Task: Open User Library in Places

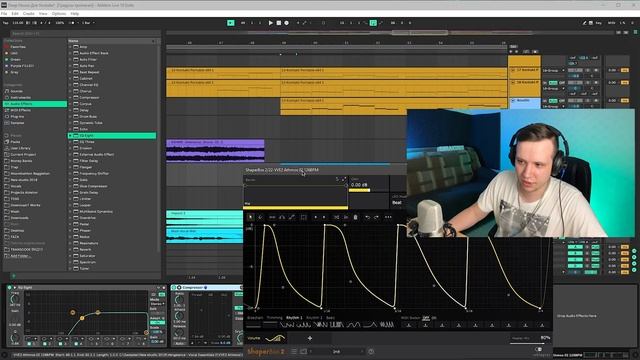Action: coord(20,148)
